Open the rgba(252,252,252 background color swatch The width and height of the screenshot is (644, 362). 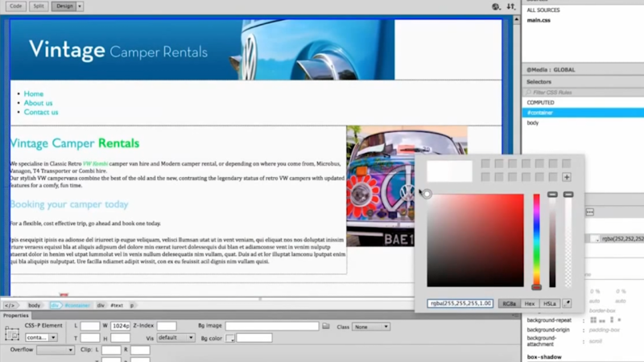tap(595, 239)
